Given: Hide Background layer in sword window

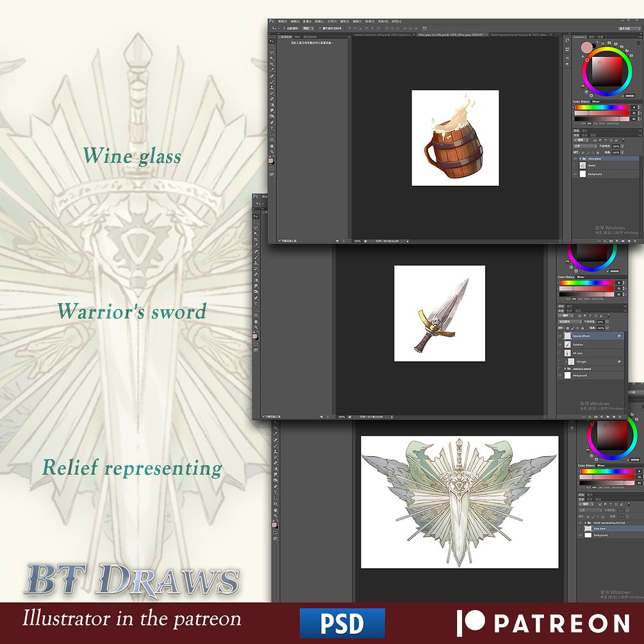Looking at the screenshot, I should pos(560,376).
